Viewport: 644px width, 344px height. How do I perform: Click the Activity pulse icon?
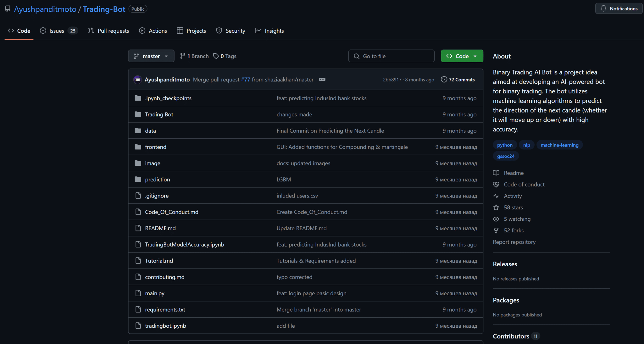coord(496,196)
